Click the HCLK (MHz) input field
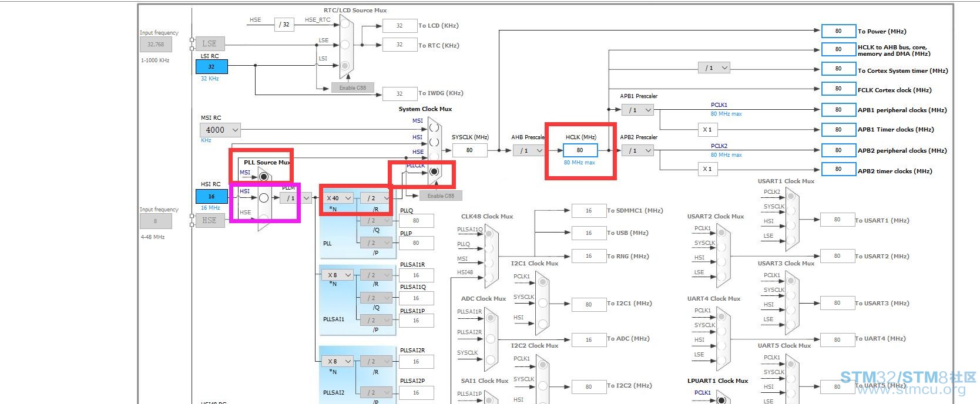Viewport: 980px width, 404px height. click(580, 150)
